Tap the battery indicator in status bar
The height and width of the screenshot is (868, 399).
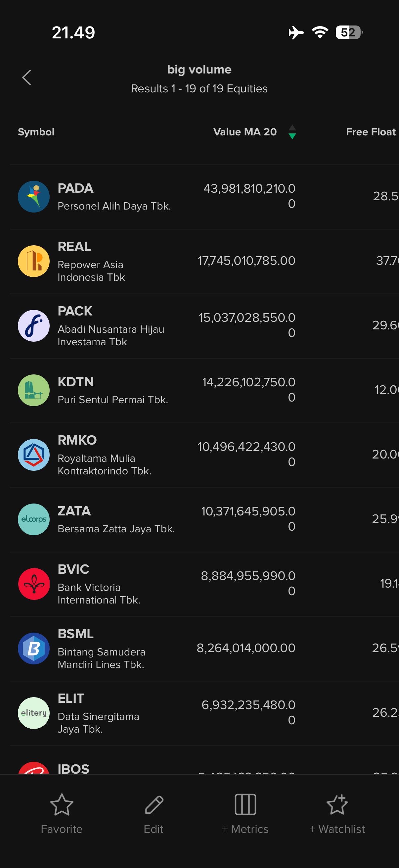[x=349, y=32]
